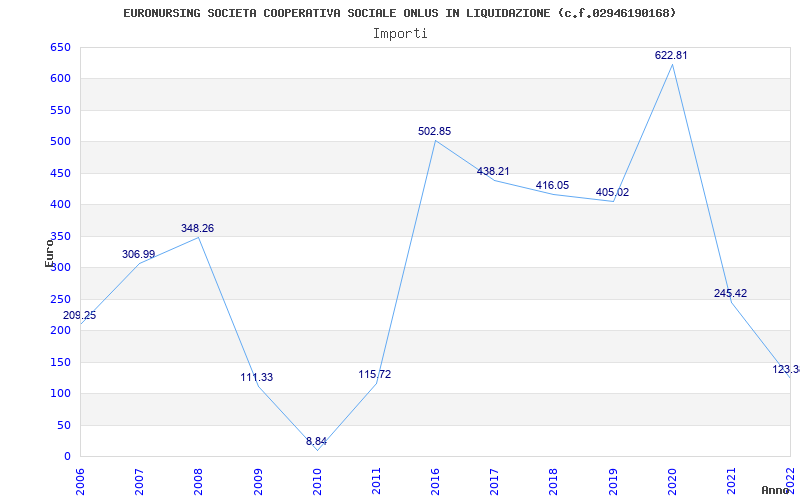Click the 2016 x-axis year label
800x500 pixels.
tap(435, 480)
